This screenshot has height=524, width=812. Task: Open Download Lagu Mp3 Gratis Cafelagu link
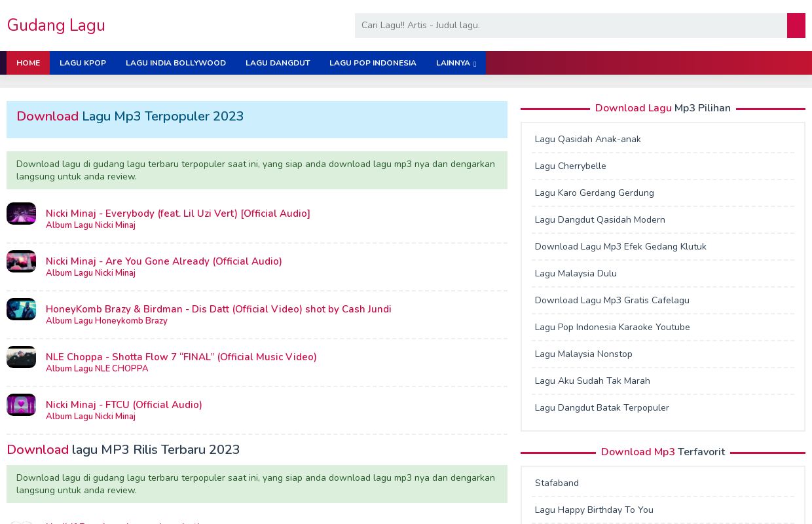coord(612,300)
